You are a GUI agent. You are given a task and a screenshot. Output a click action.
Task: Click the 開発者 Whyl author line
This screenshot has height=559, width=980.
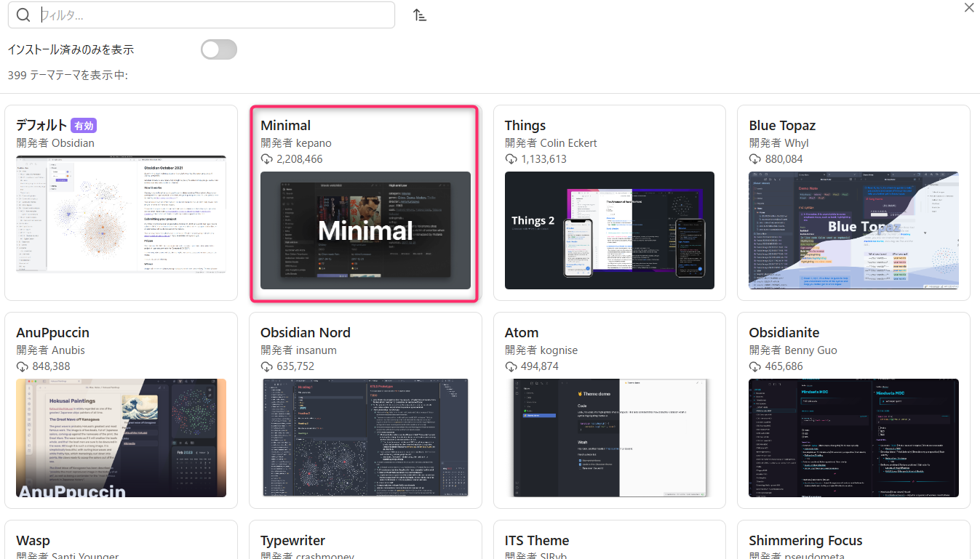778,142
